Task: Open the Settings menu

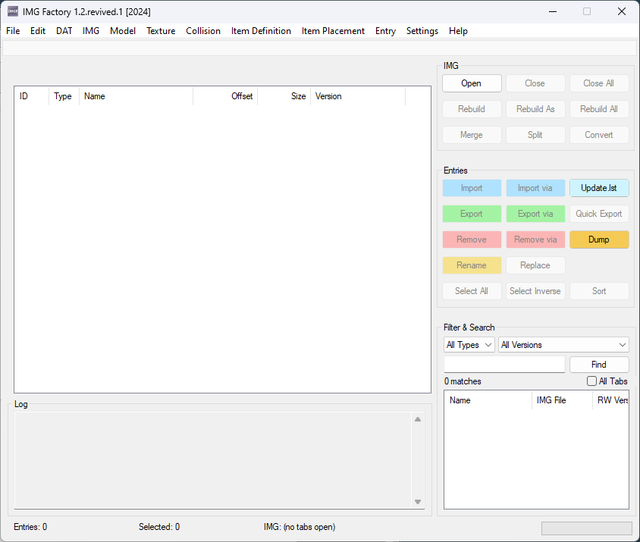Action: (422, 31)
